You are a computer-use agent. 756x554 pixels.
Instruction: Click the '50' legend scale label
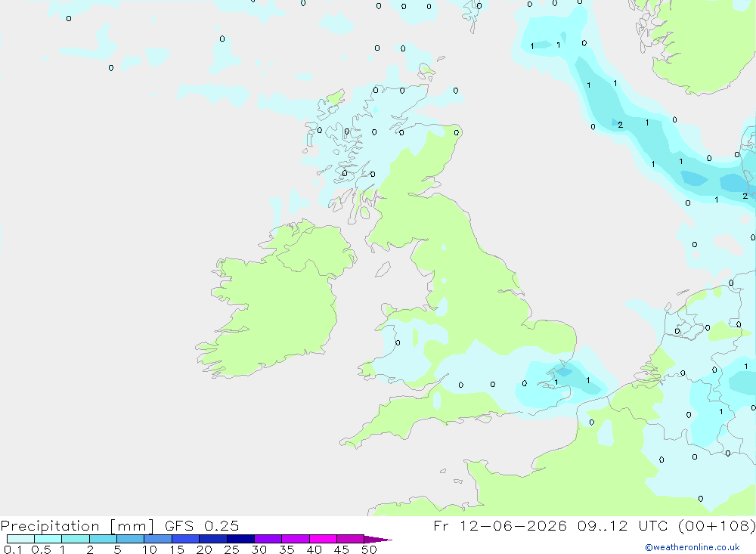coord(370,549)
